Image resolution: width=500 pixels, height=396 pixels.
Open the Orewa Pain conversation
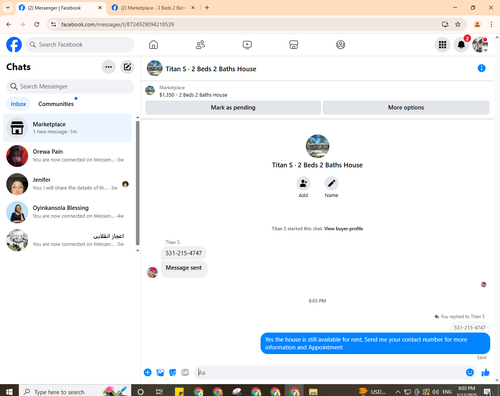pos(67,156)
